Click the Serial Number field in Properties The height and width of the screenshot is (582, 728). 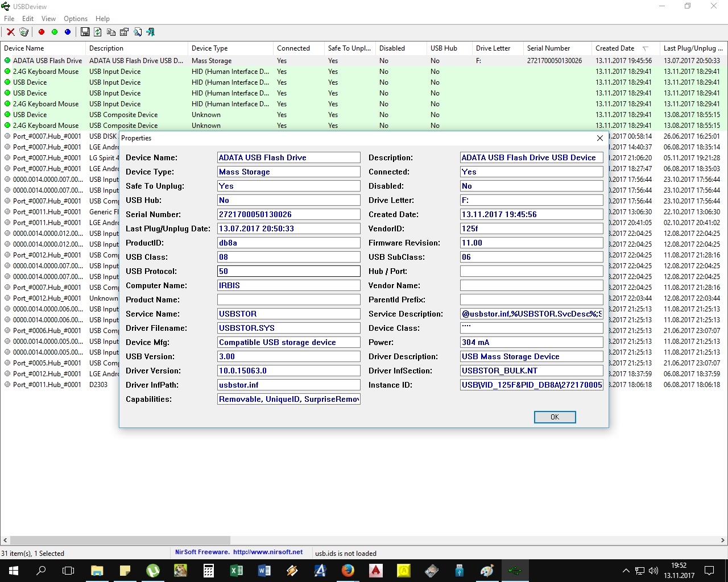pos(289,214)
